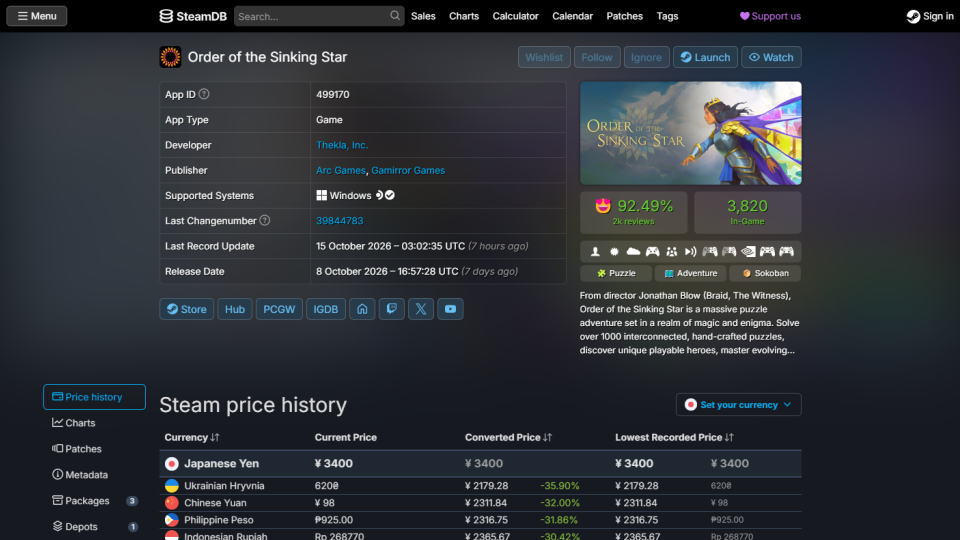Click Sign in with Steam

930,16
